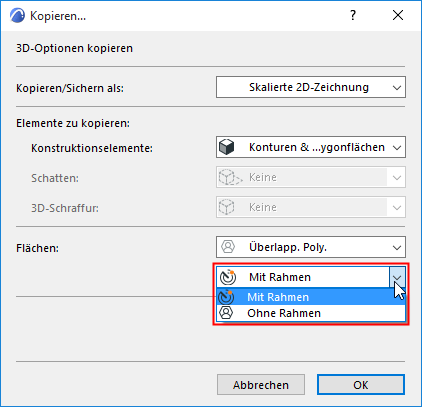The width and height of the screenshot is (422, 407).
Task: Open the Kopieren/Sichern als dropdown
Action: 397,88
